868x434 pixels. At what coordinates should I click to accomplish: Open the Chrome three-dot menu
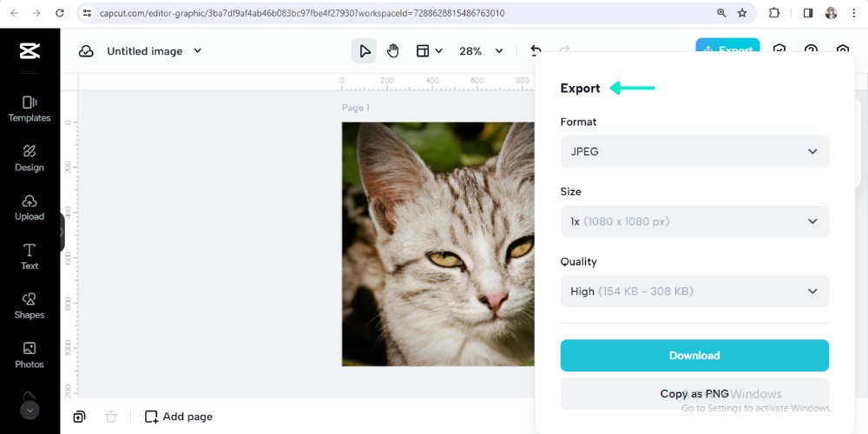853,13
